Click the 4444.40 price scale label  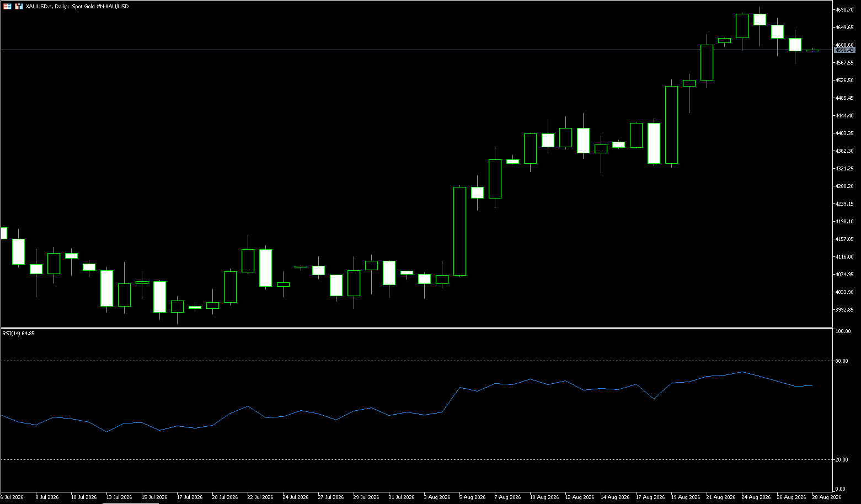pos(844,116)
